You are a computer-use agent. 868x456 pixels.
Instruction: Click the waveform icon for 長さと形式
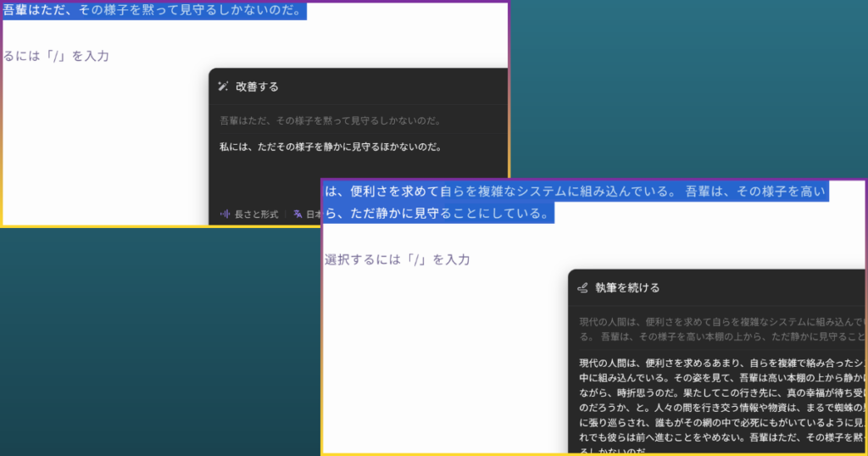coord(225,214)
